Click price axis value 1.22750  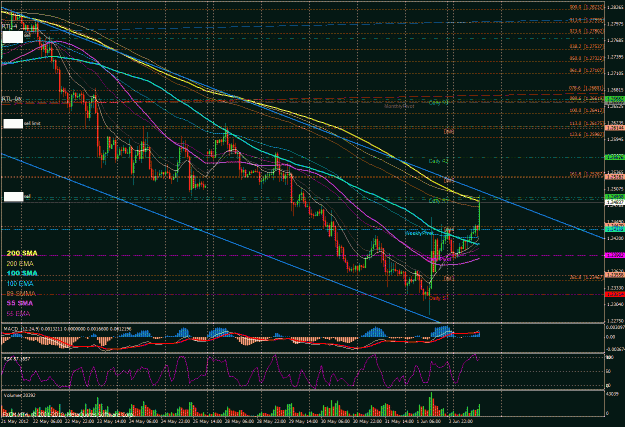point(615,321)
